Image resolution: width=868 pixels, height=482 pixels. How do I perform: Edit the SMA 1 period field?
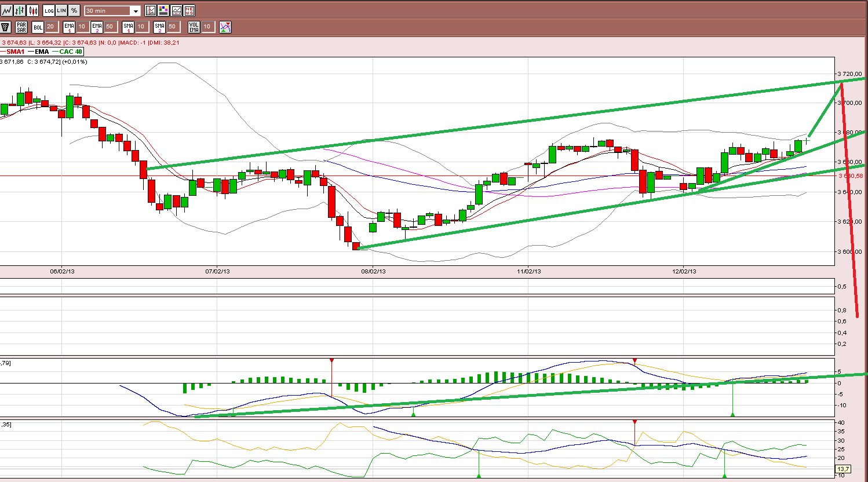point(141,27)
